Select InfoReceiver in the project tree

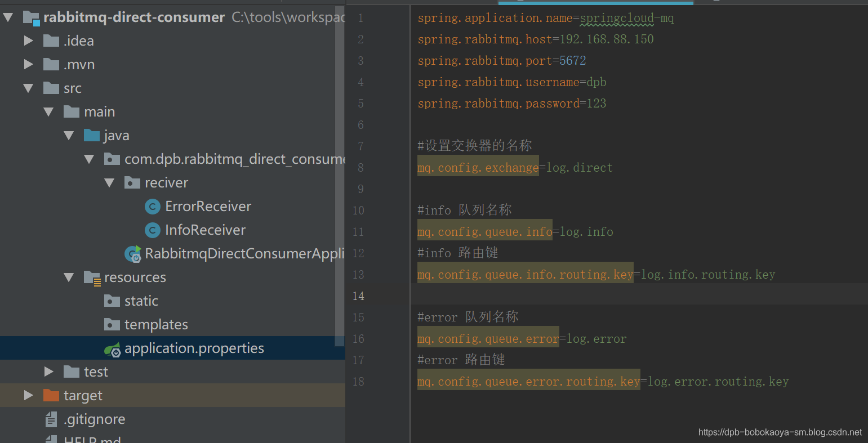tap(205, 230)
